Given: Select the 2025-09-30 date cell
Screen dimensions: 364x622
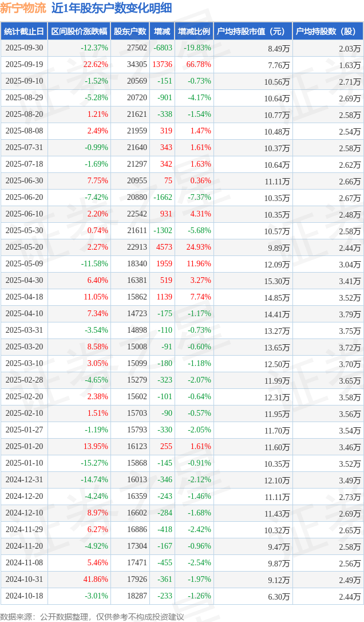Looking at the screenshot, I should [x=24, y=48].
